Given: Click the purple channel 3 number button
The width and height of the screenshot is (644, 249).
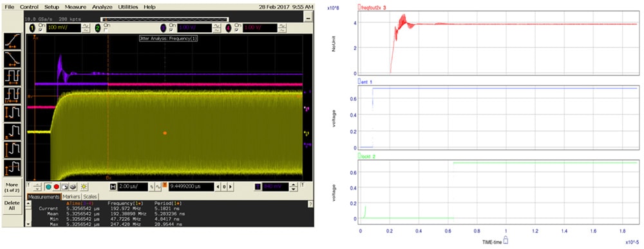Looking at the screenshot, I should [164, 28].
